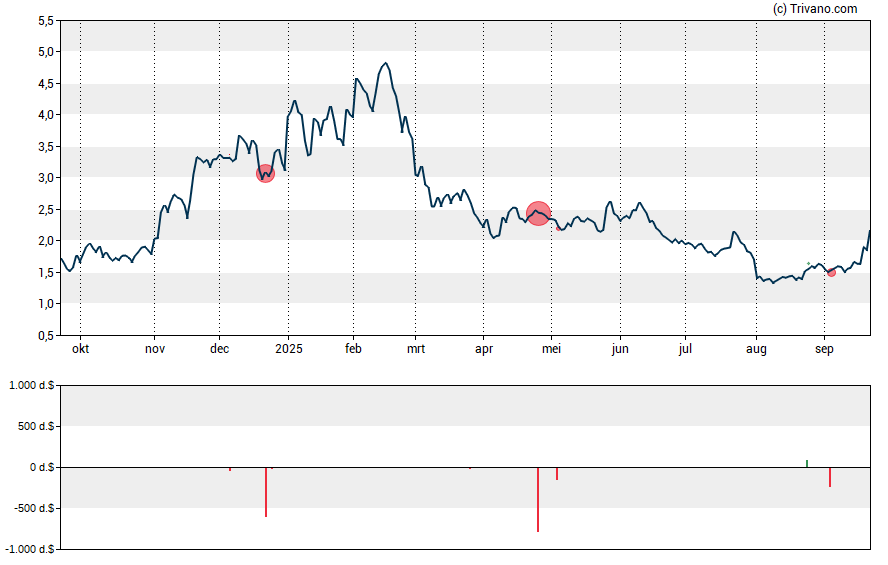Click the '4,0' price axis label
Screen dimensions: 888x565
pos(46,115)
